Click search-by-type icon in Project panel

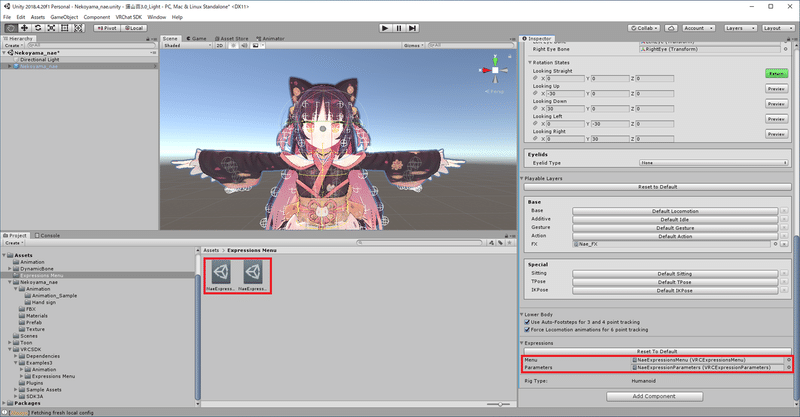tap(491, 243)
